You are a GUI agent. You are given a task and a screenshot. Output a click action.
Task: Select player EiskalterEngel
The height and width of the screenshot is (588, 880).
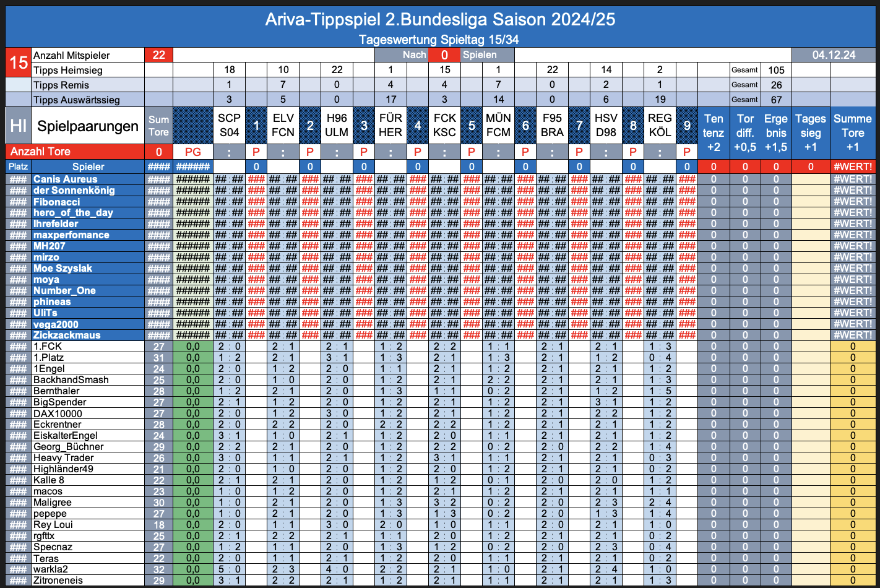pos(66,435)
